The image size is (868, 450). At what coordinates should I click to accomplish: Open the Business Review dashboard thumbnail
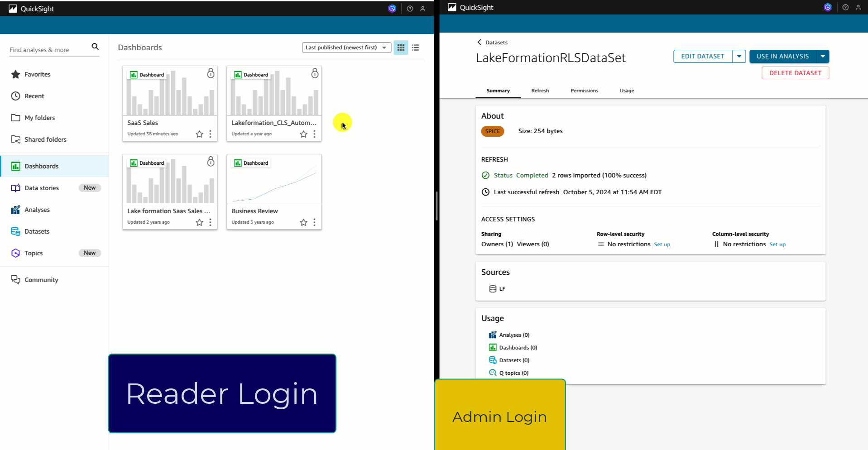(274, 180)
